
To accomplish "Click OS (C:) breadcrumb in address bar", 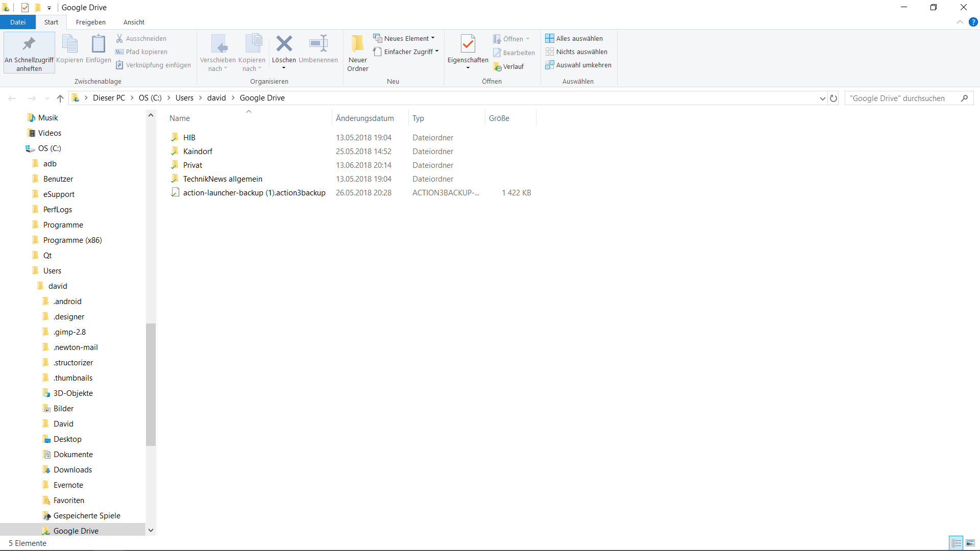I will (x=150, y=98).
